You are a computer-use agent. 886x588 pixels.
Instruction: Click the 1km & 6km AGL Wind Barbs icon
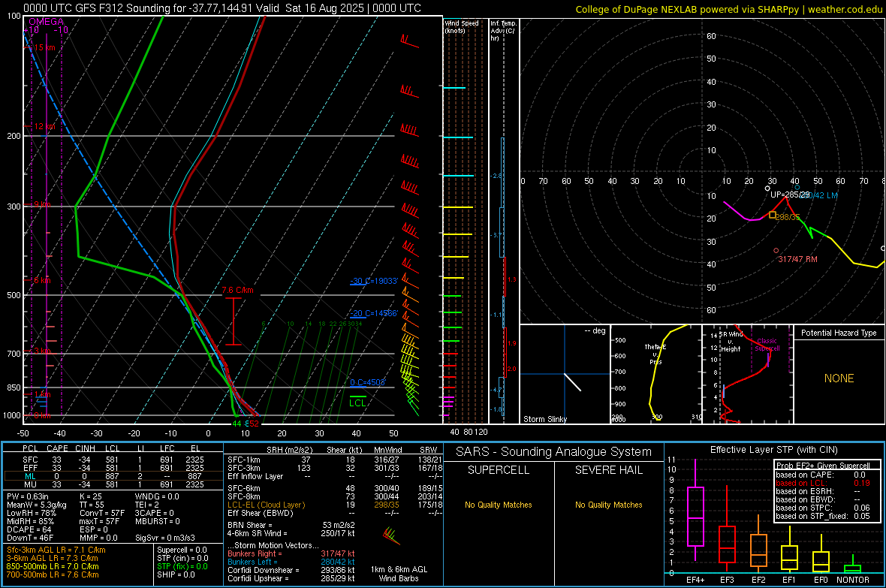pyautogui.click(x=391, y=535)
